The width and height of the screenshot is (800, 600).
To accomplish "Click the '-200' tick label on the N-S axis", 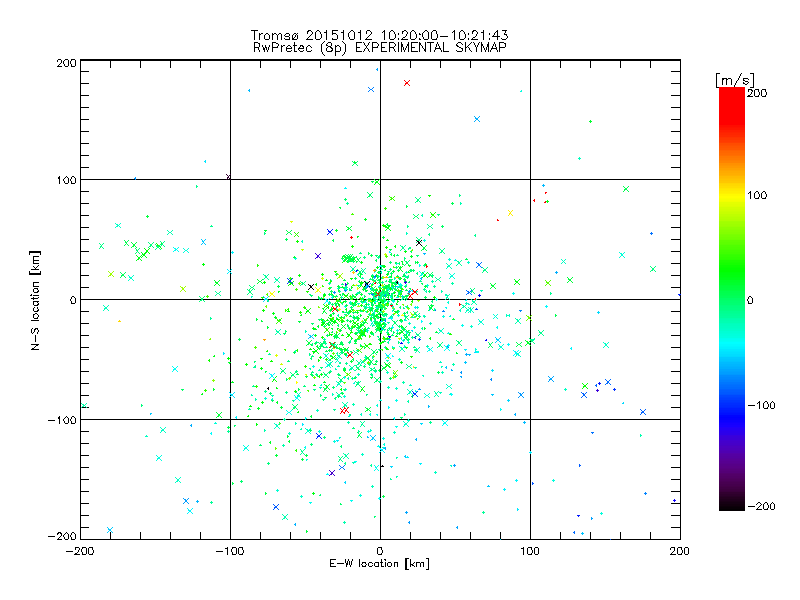I will pyautogui.click(x=62, y=536).
